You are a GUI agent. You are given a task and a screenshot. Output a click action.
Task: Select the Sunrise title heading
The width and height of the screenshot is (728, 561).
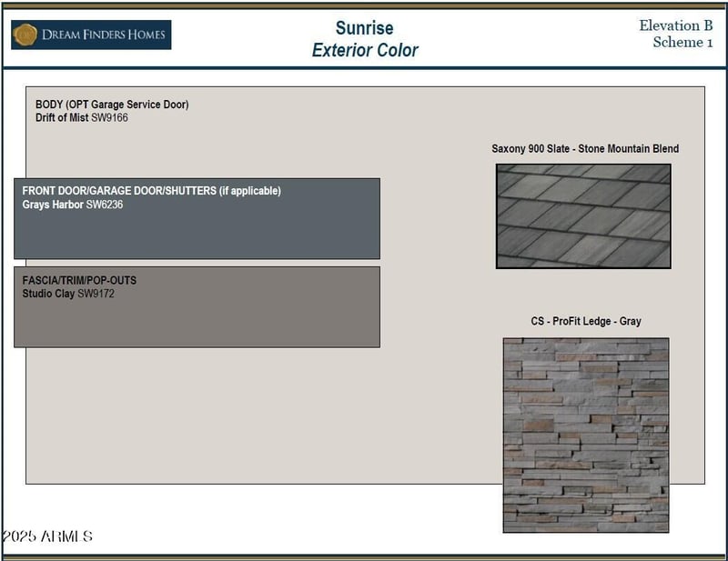(364, 28)
